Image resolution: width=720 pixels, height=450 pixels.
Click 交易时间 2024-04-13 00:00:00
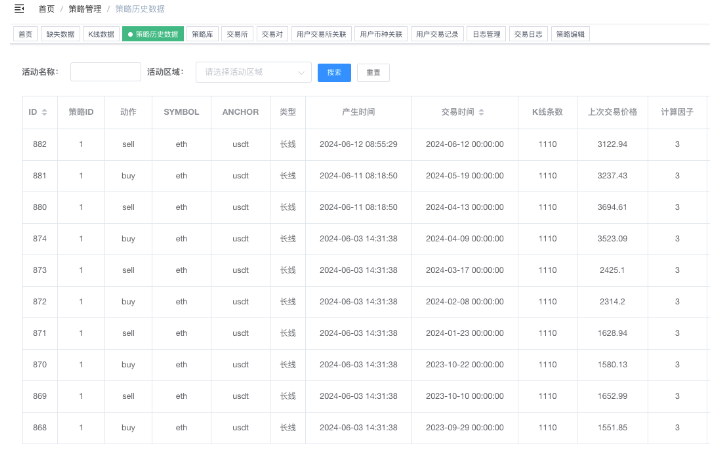(x=465, y=207)
